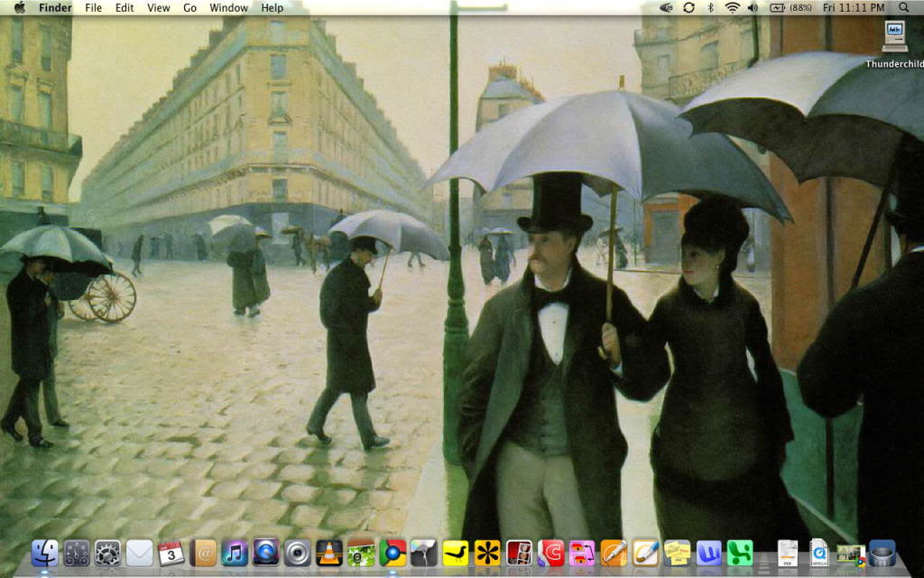Launch Photo Booth from the Dock

click(x=519, y=554)
